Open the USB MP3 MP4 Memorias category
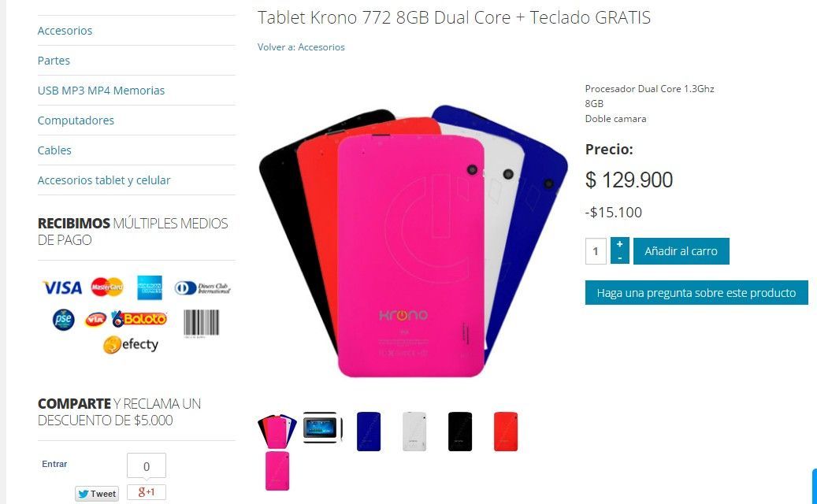 [101, 91]
